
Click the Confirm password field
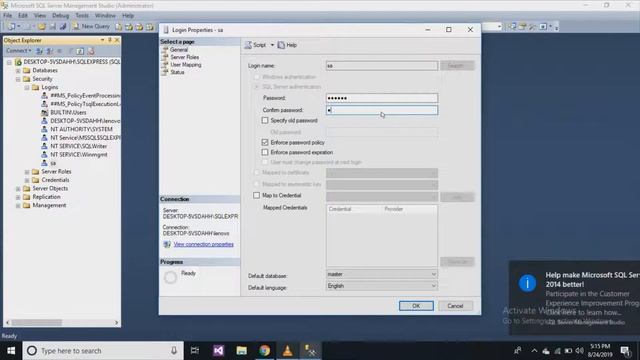(382, 110)
